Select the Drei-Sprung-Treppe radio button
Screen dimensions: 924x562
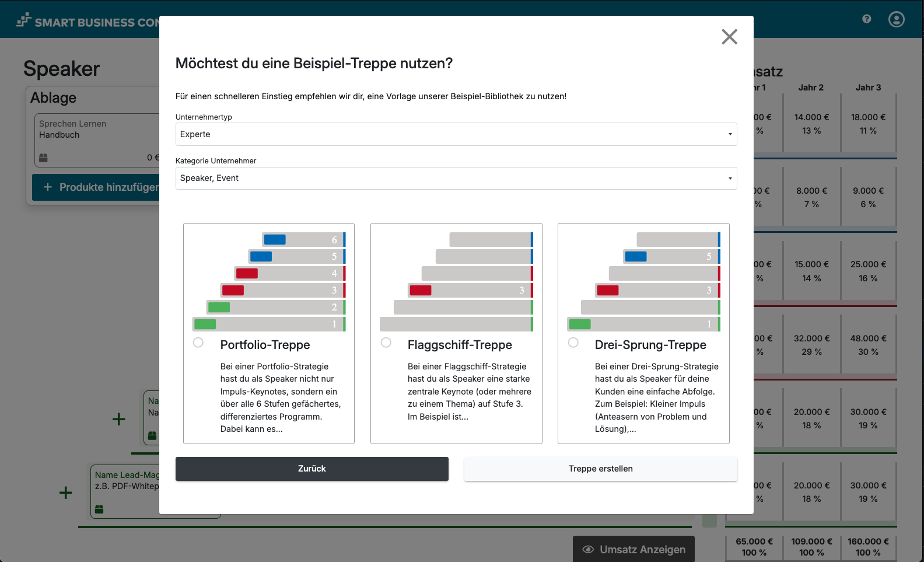[x=573, y=343]
